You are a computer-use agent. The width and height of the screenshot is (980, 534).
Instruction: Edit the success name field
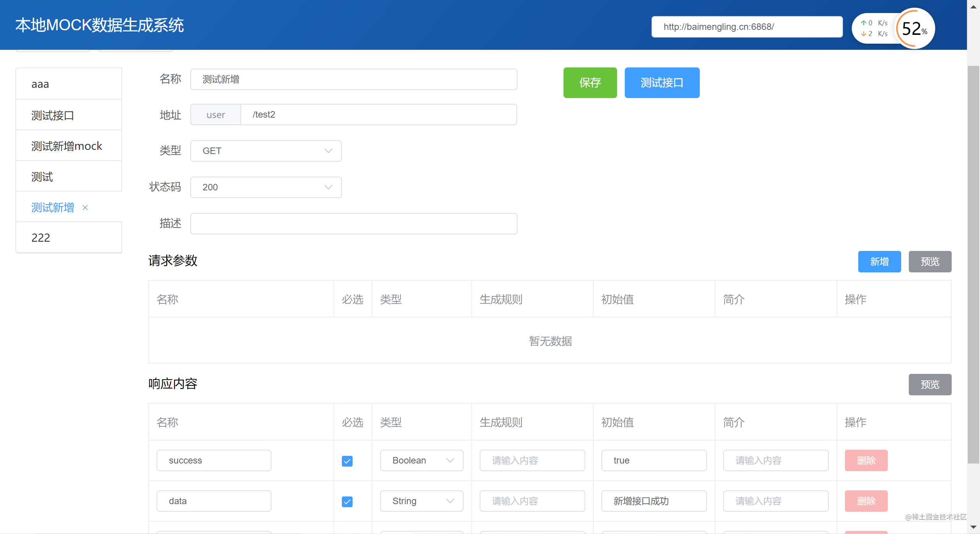coord(214,460)
